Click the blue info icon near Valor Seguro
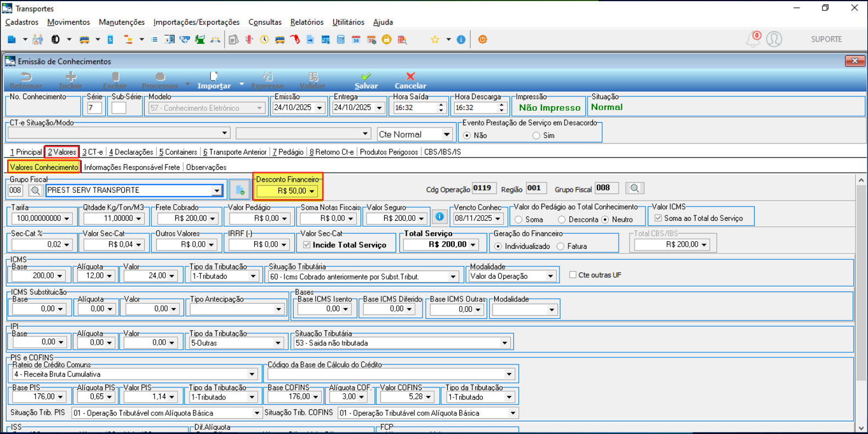Screen dimensions: 868x434 click(439, 216)
